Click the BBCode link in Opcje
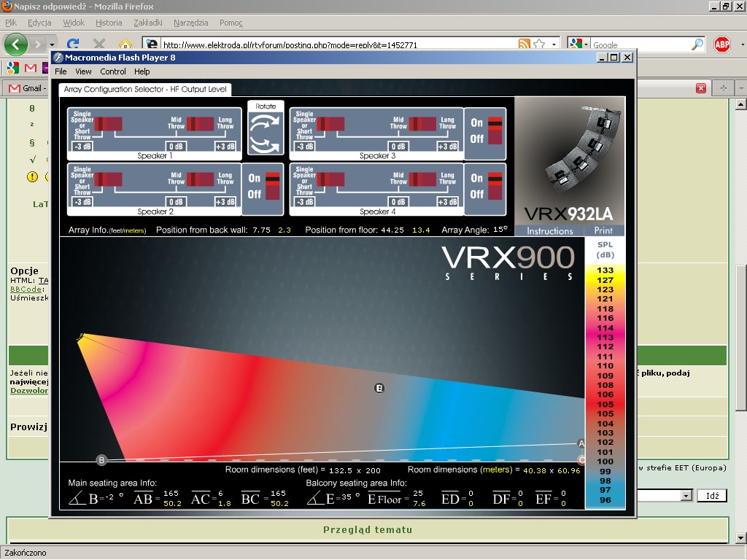This screenshot has width=747, height=560. [x=26, y=289]
